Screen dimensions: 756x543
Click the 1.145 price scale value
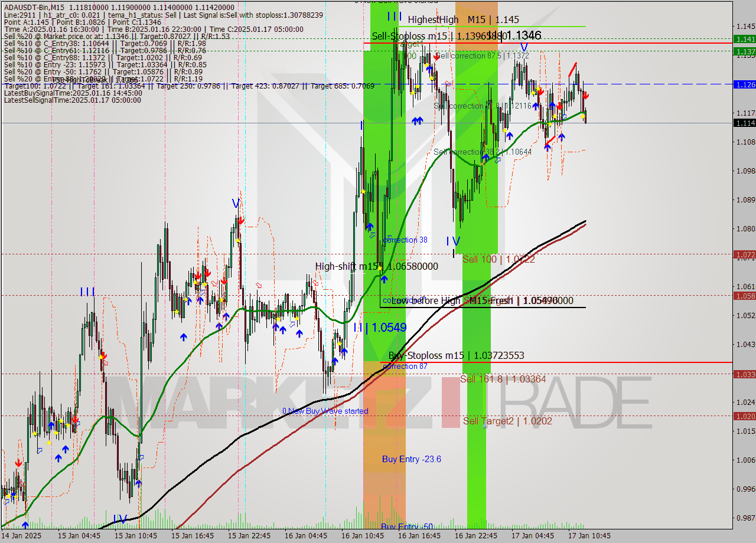coord(745,27)
